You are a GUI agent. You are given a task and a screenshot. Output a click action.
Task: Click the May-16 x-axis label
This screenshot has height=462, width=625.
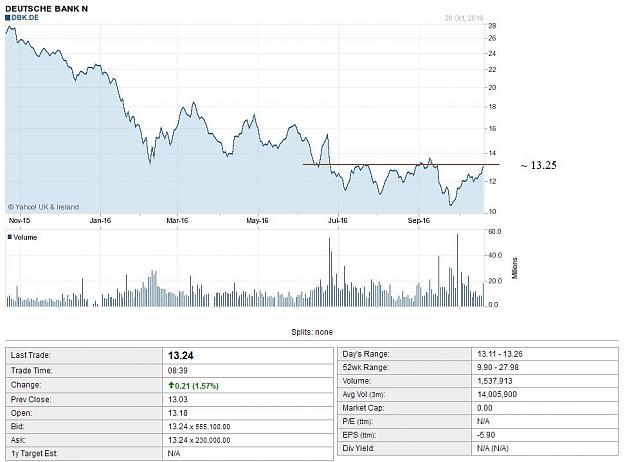coord(257,220)
